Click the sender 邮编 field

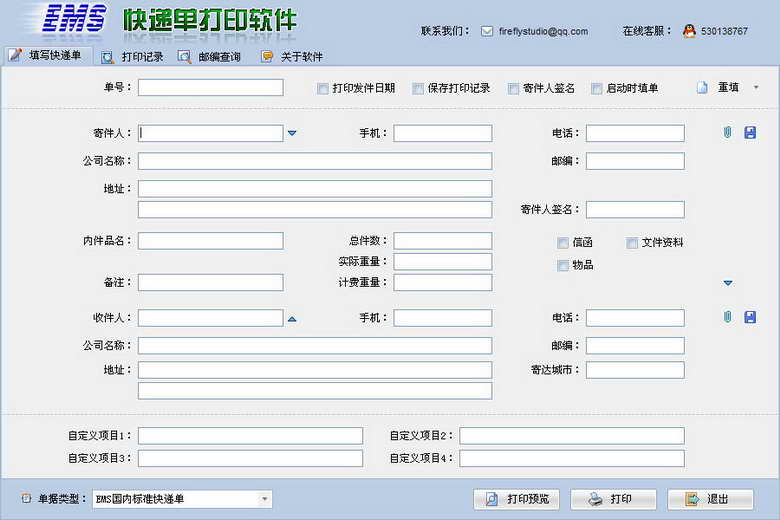(x=635, y=161)
